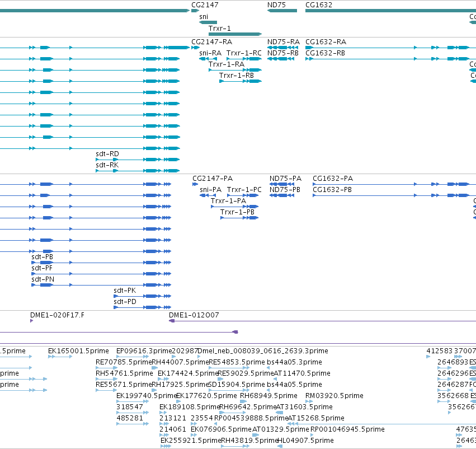Select the Trxr-1-RC transcript label
476x449 pixels.
pos(244,53)
